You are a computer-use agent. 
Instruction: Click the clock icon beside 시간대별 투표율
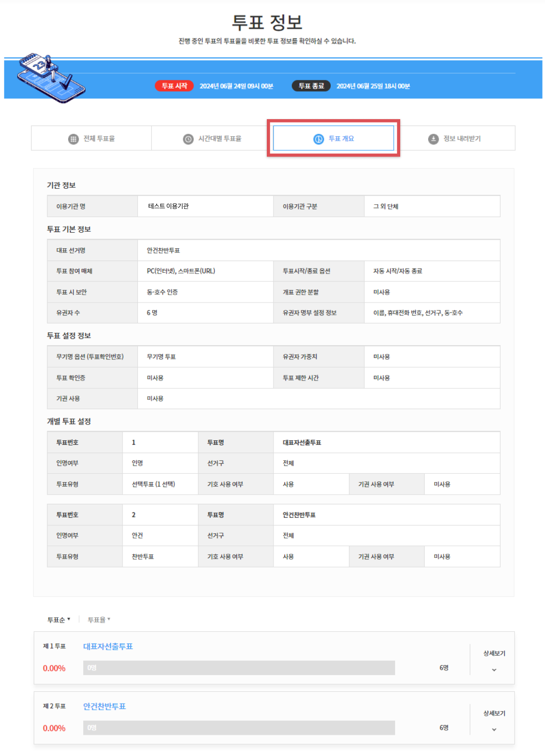coord(188,139)
